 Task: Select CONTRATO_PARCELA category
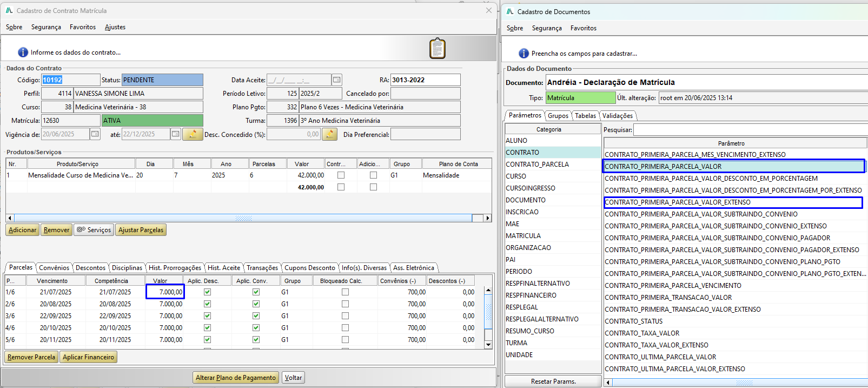pos(553,165)
